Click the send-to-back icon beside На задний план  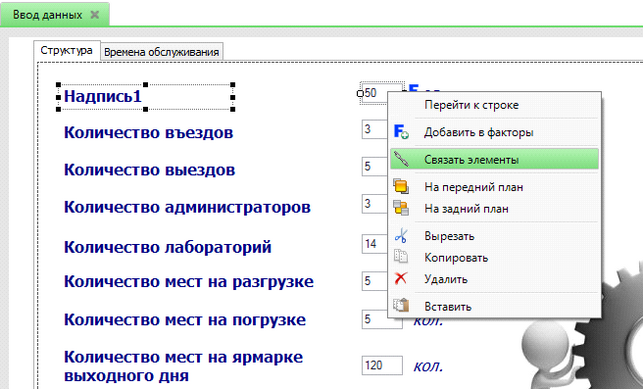401,208
